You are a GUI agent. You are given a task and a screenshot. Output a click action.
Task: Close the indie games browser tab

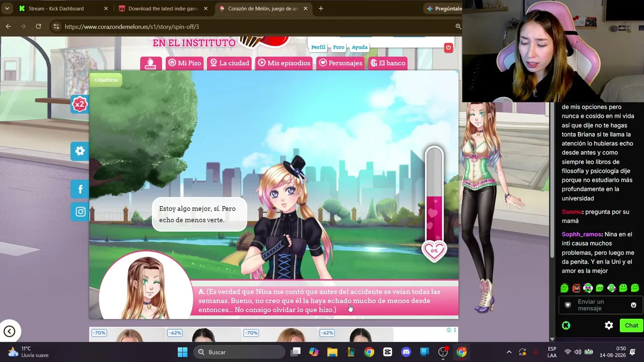coord(205,9)
